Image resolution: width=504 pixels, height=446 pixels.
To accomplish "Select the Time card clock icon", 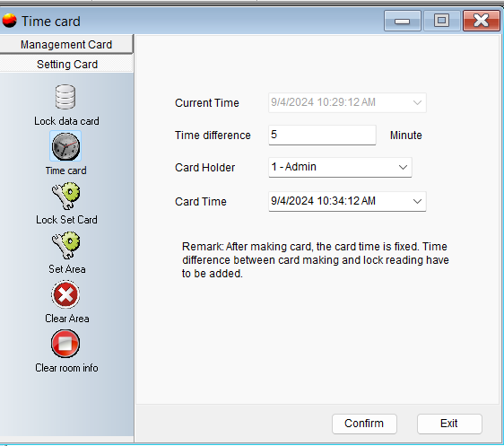I will coord(65,146).
